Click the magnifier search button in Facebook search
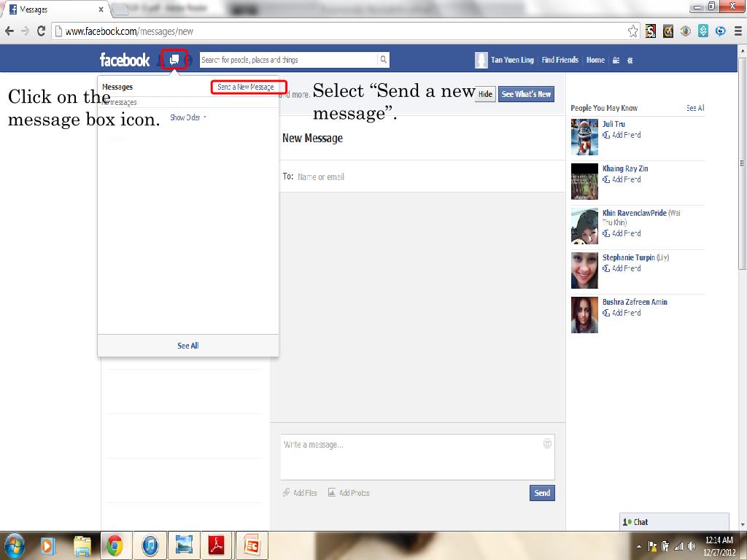This screenshot has height=560, width=747. pos(383,60)
